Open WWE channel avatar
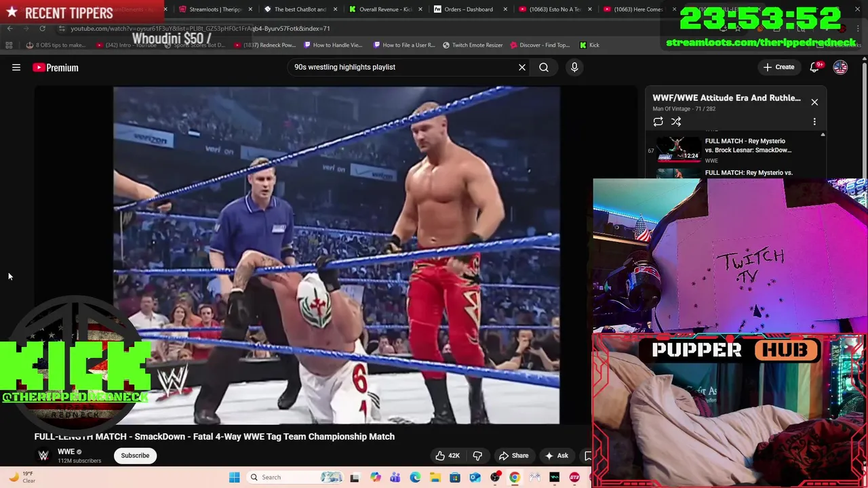Image resolution: width=868 pixels, height=488 pixels. point(43,455)
